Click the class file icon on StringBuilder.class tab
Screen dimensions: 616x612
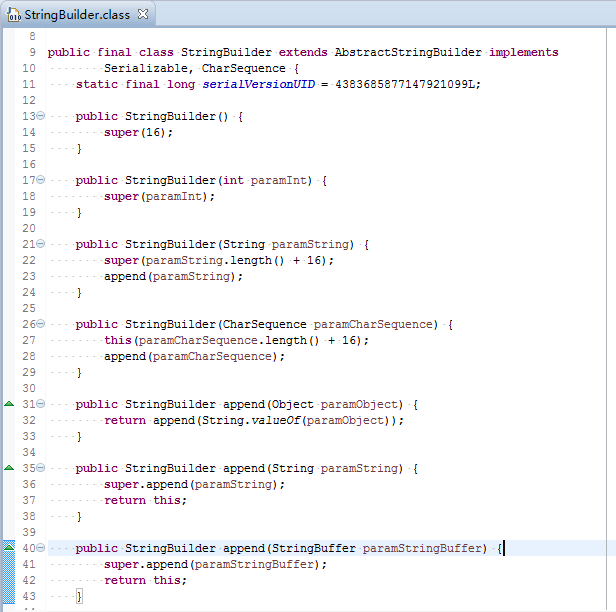[13, 15]
